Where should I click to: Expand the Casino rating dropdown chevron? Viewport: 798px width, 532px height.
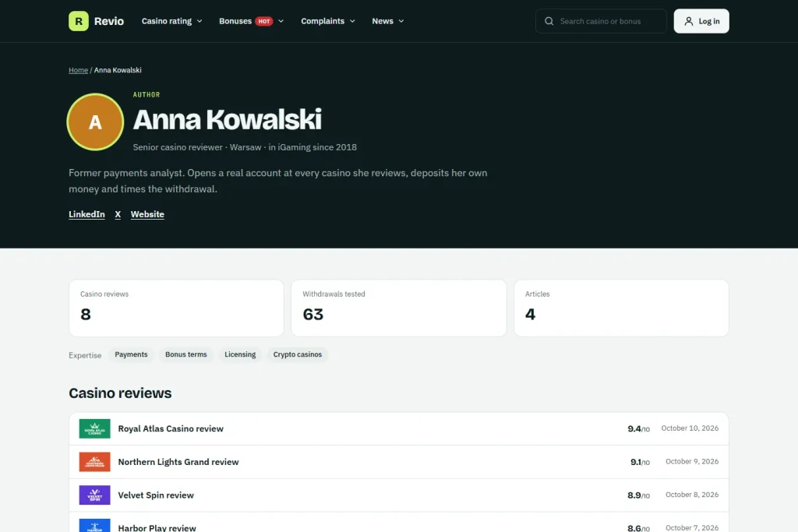tap(199, 21)
